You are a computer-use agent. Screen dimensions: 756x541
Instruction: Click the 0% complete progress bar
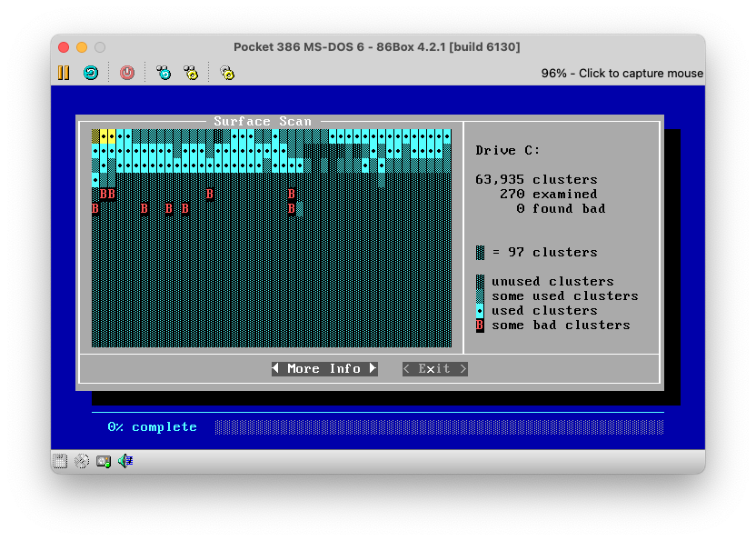[x=439, y=426]
